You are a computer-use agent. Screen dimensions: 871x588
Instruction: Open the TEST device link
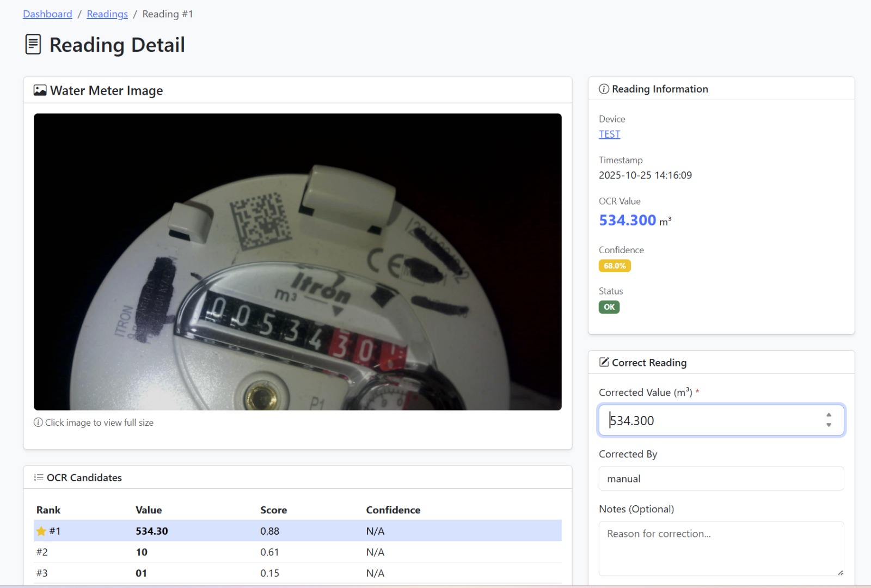pos(609,134)
